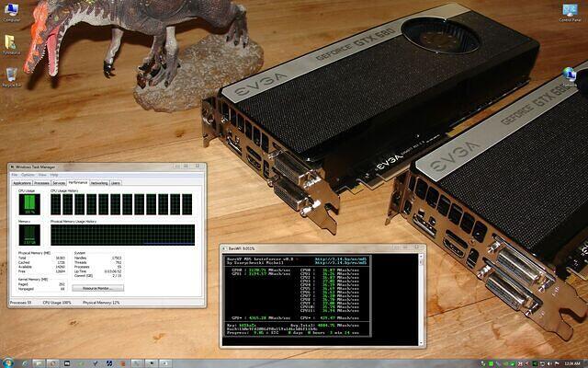
Task: Open the Services tab
Action: pos(59,183)
